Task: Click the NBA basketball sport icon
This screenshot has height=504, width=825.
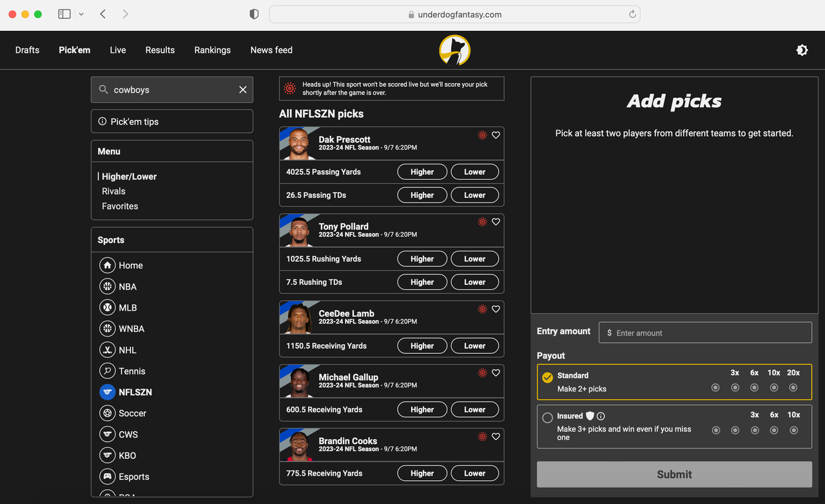Action: [x=107, y=287]
